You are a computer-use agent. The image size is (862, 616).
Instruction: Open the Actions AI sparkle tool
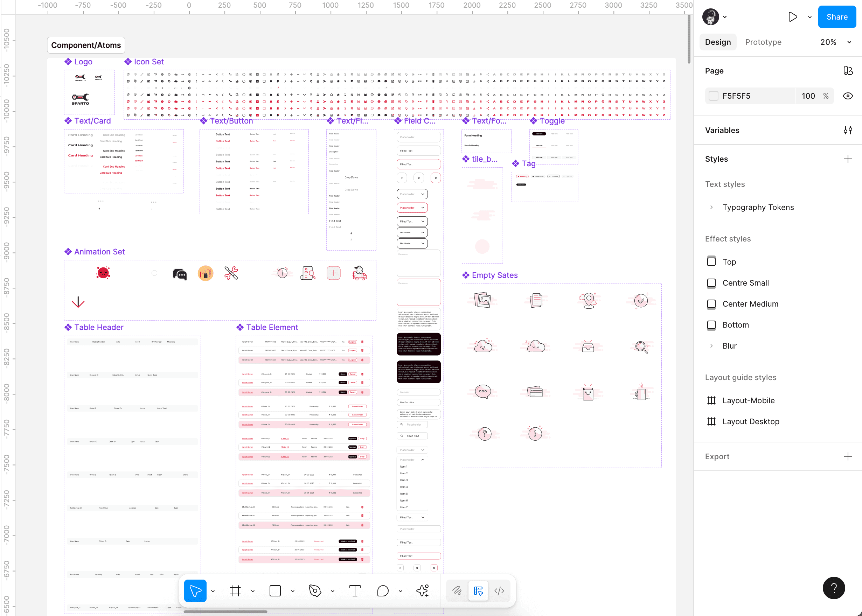(x=422, y=590)
